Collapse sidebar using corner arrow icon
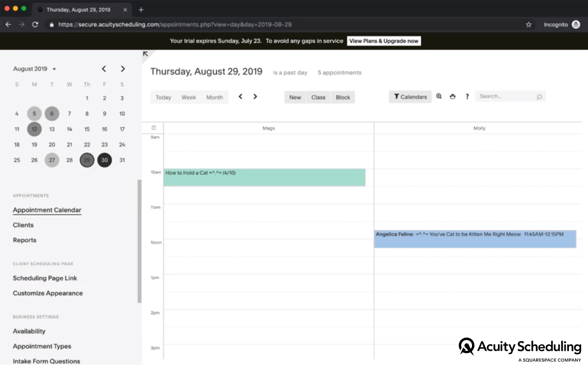 pyautogui.click(x=145, y=54)
